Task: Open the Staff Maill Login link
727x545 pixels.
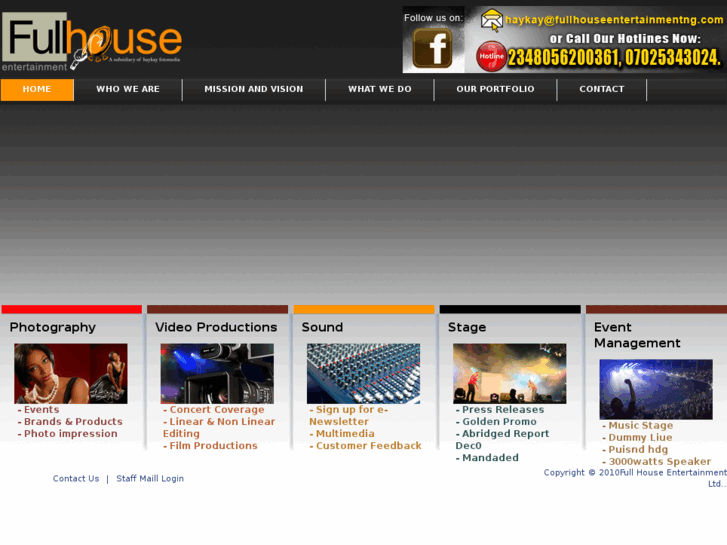Action: tap(150, 478)
